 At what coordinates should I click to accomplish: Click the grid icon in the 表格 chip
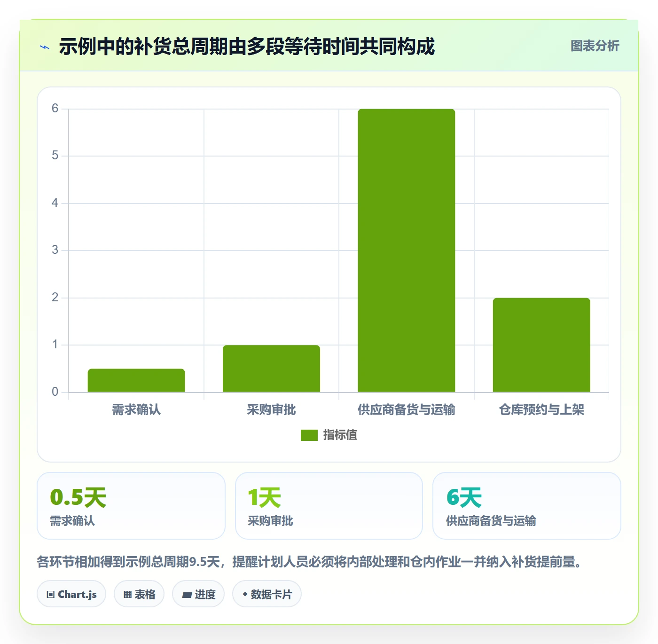coord(128,595)
